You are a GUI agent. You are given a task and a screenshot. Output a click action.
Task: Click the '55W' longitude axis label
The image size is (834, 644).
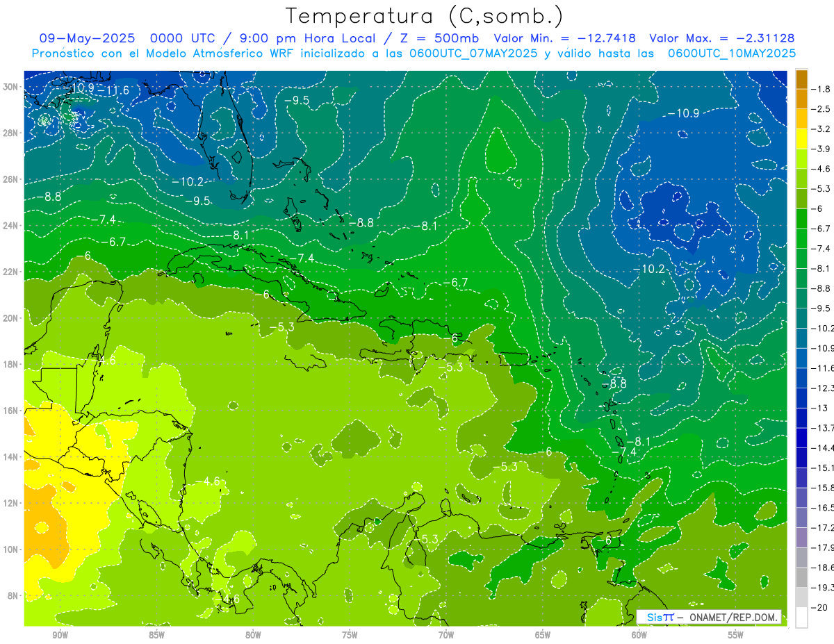[736, 635]
